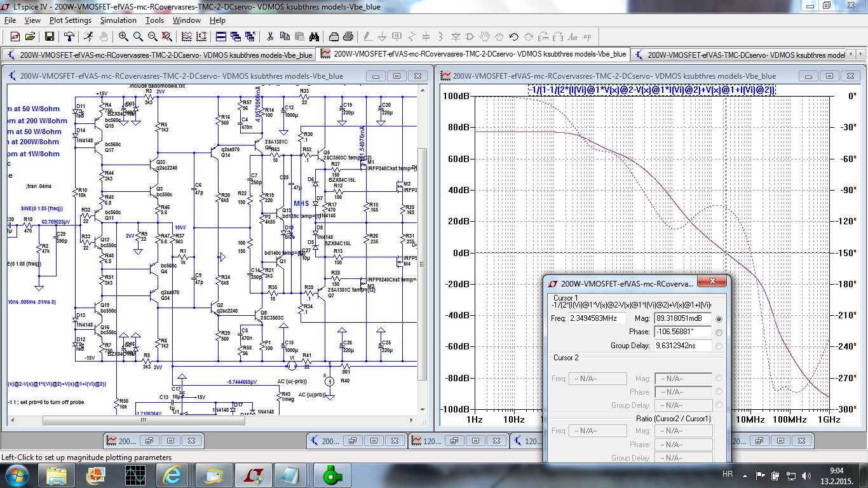Click the Cursor 1 Mag value field
The image size is (868, 488).
click(683, 318)
